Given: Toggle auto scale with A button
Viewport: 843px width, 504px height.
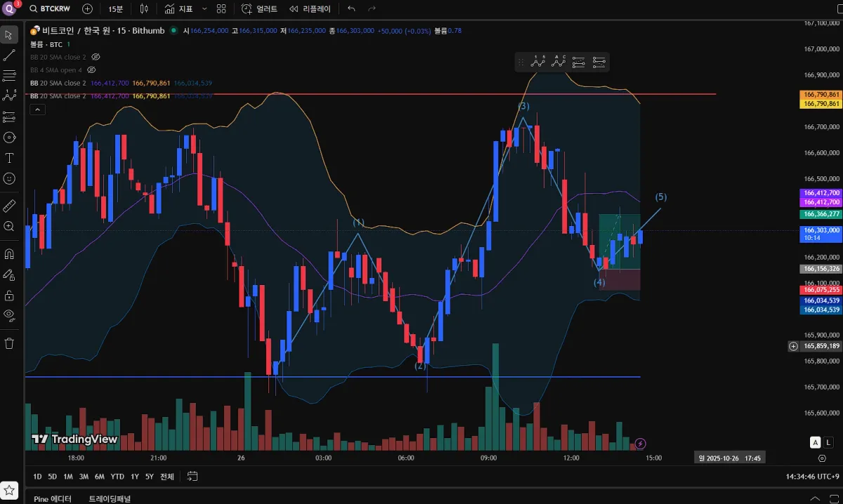Looking at the screenshot, I should click(x=815, y=442).
